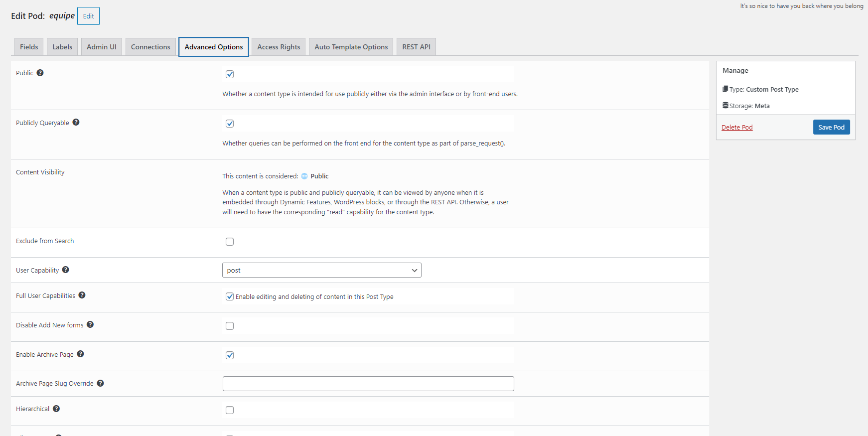Click 'This content is considered:' text
The height and width of the screenshot is (436, 868).
pyautogui.click(x=260, y=176)
